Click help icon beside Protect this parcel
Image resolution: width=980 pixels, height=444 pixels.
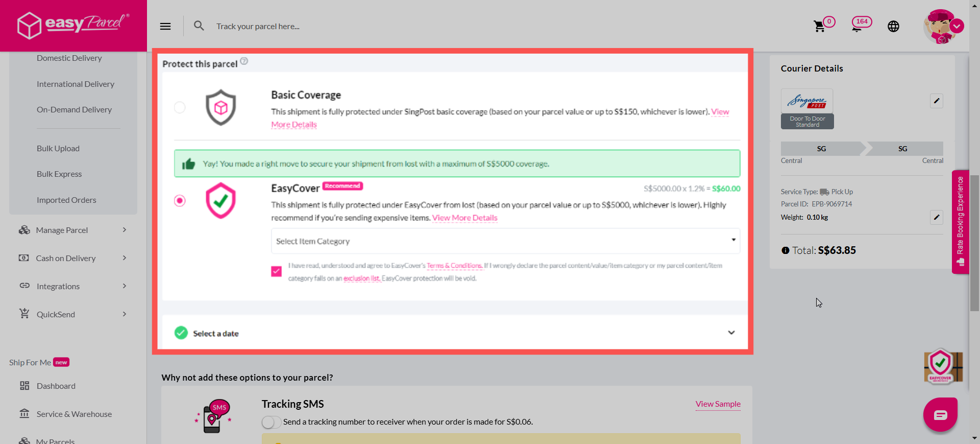tap(244, 61)
